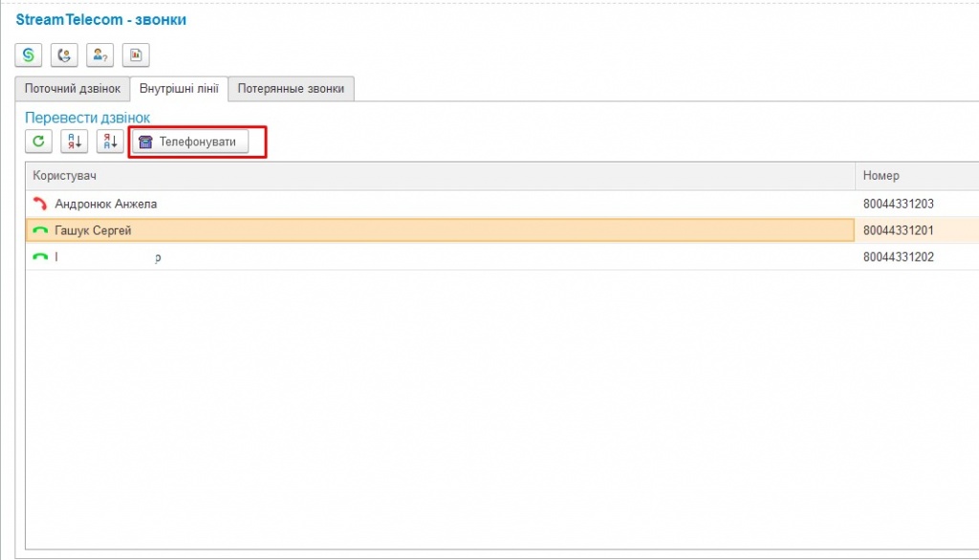Switch to the Поточний дзвінок tab
This screenshot has width=979, height=560.
coord(73,89)
